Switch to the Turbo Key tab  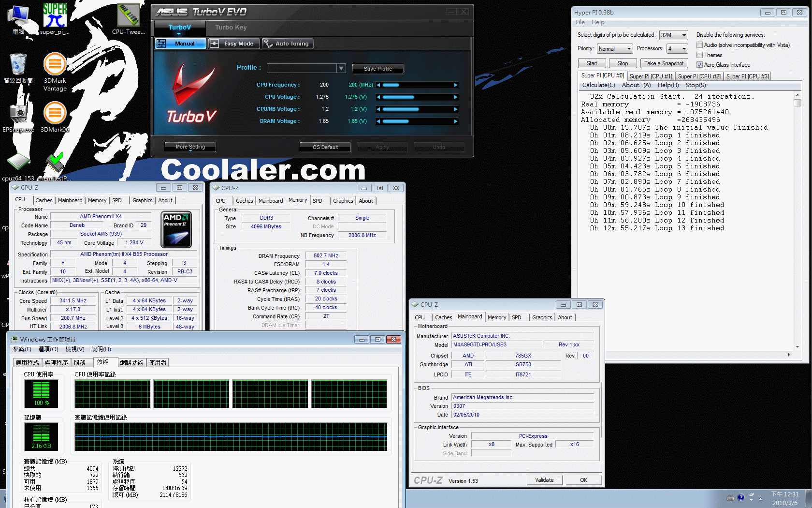(x=231, y=28)
